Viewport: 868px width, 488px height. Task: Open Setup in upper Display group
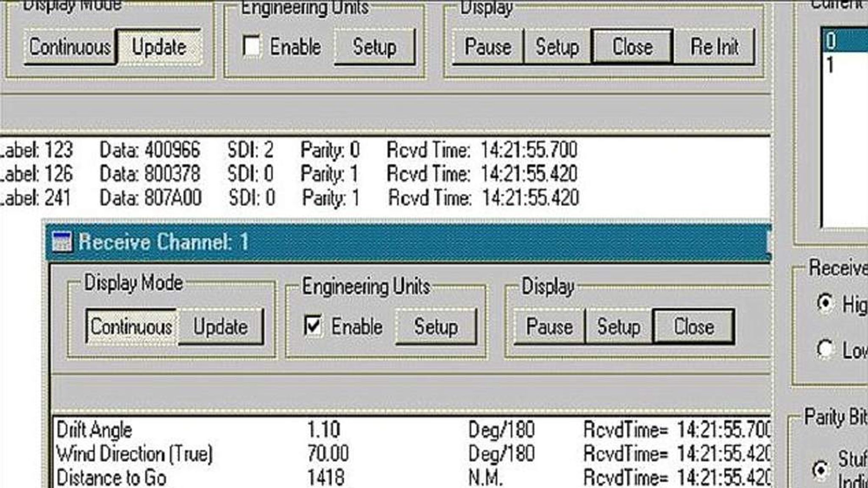tap(557, 47)
